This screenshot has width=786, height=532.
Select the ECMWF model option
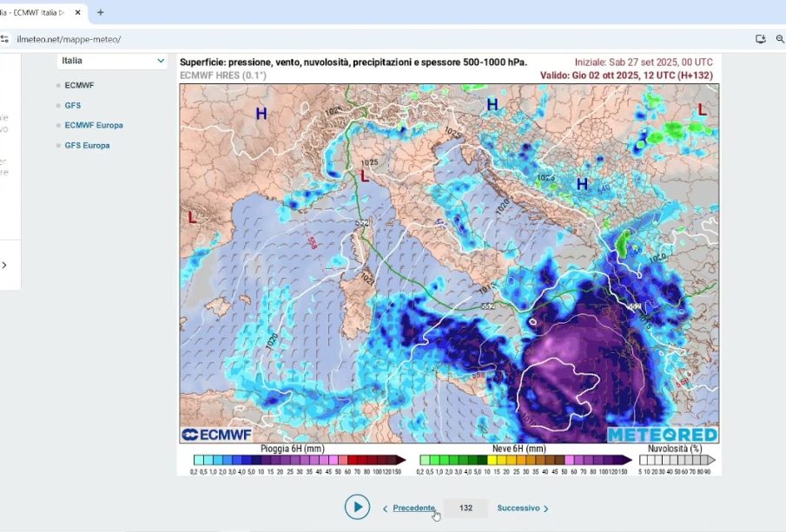tap(79, 85)
